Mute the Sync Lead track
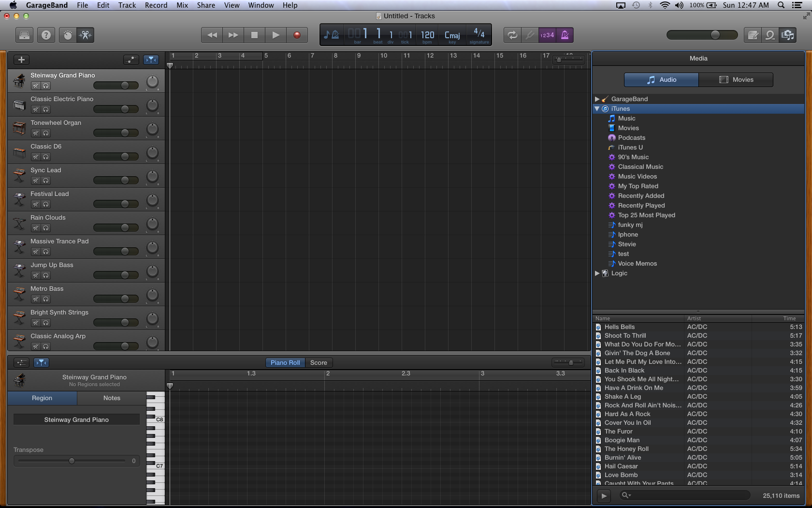Screen dimensions: 812x508 tap(35, 180)
